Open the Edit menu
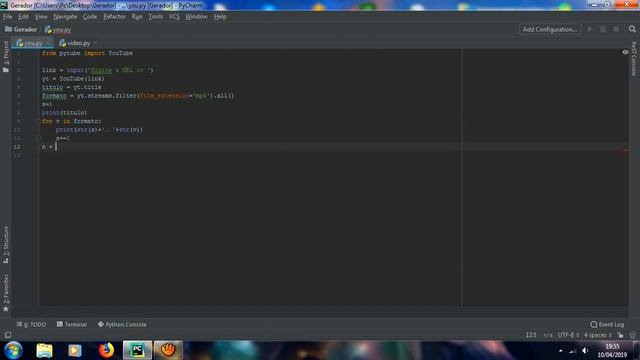 pyautogui.click(x=23, y=17)
